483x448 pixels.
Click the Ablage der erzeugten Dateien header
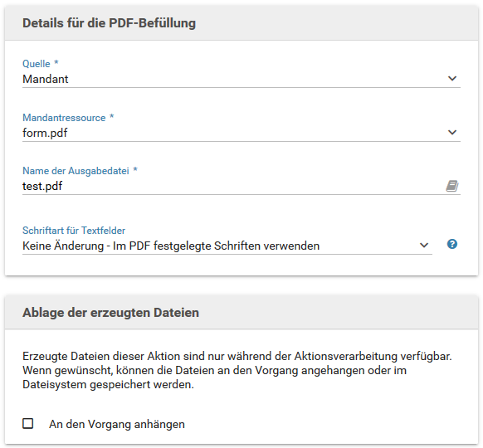(110, 313)
